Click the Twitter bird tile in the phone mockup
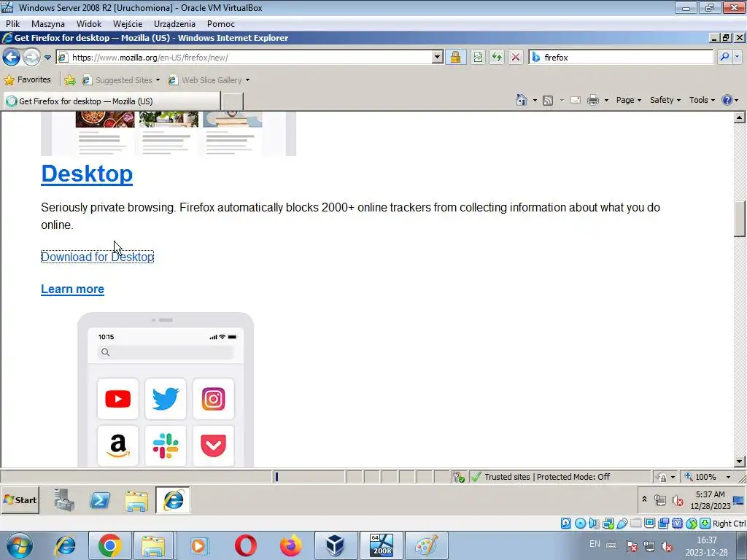The width and height of the screenshot is (747, 560). (x=166, y=399)
